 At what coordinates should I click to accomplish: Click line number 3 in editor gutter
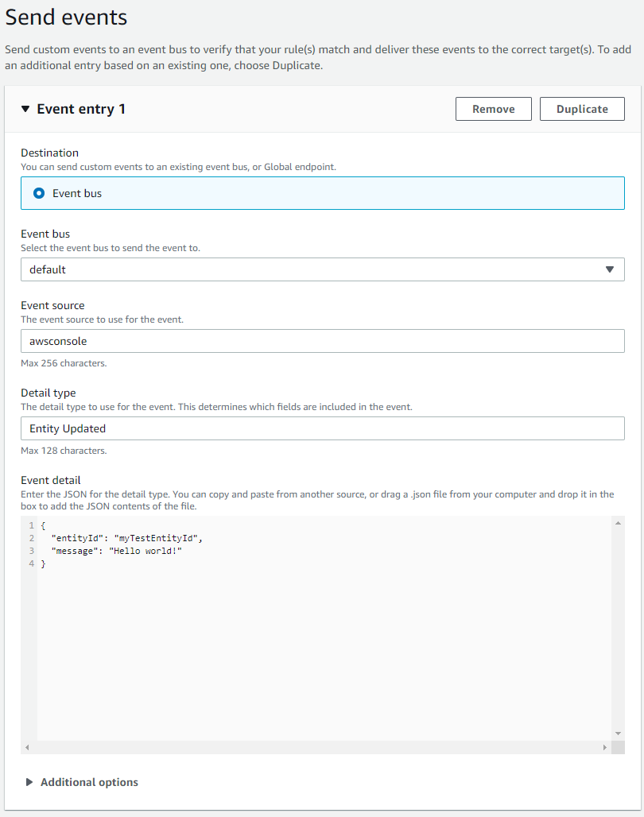(x=31, y=551)
